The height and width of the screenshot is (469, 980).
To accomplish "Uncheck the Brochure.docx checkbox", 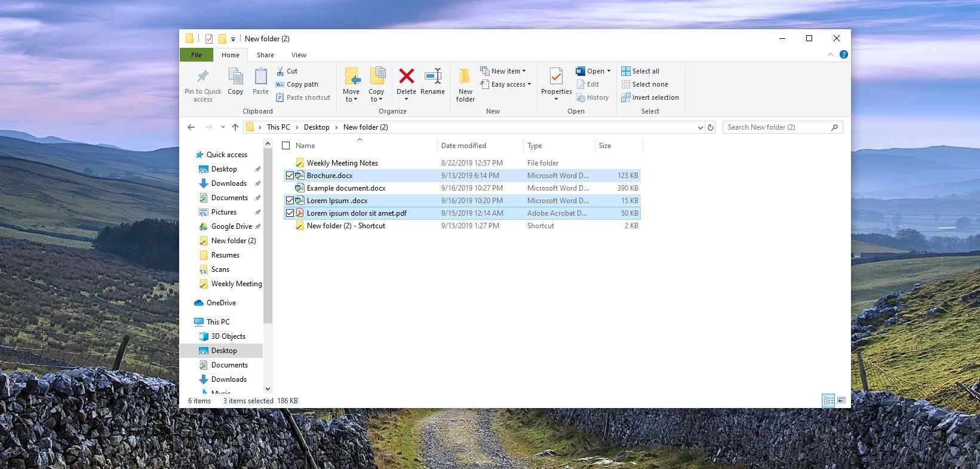I will (290, 176).
